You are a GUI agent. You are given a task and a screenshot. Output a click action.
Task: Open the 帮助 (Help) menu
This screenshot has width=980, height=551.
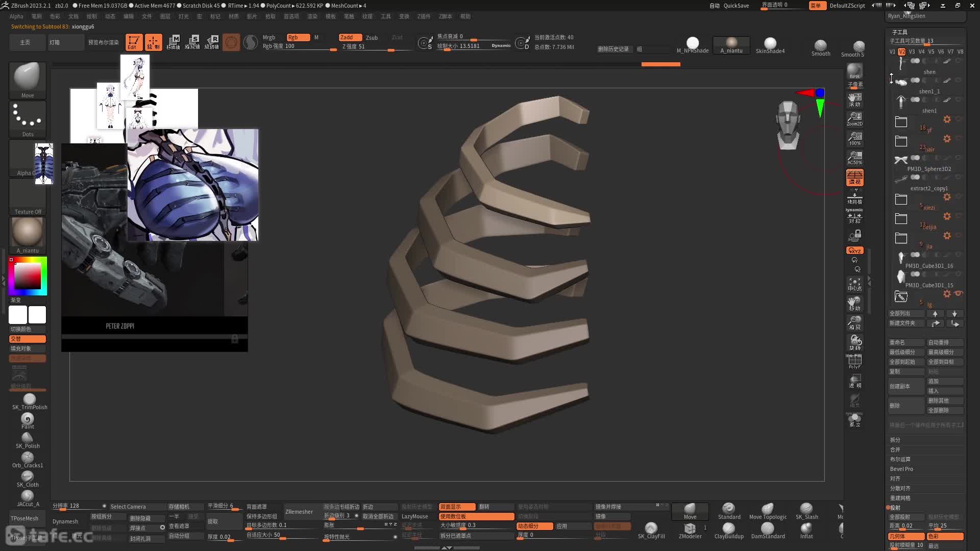pyautogui.click(x=465, y=16)
